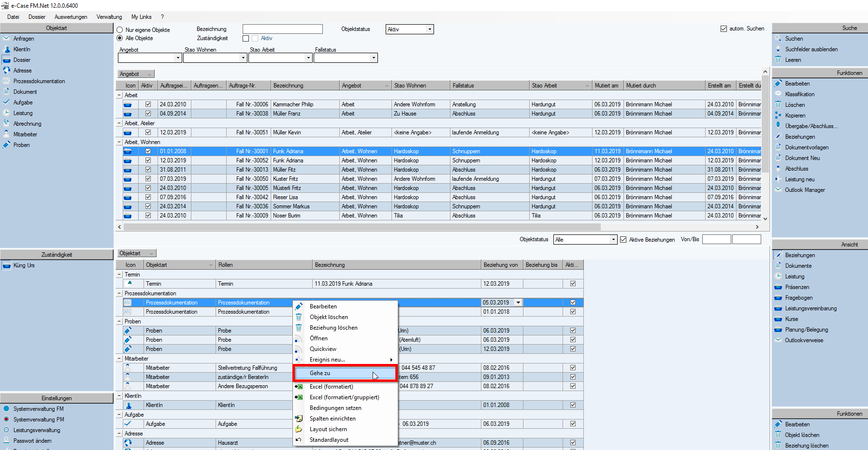Open Fallstatus filter dropdown
The height and width of the screenshot is (450, 868).
click(374, 58)
